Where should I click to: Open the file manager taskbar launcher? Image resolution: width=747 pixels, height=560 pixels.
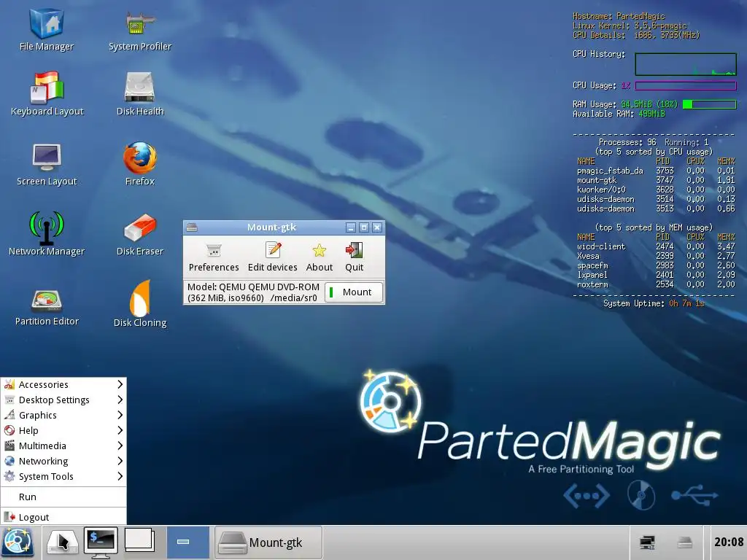click(x=62, y=542)
